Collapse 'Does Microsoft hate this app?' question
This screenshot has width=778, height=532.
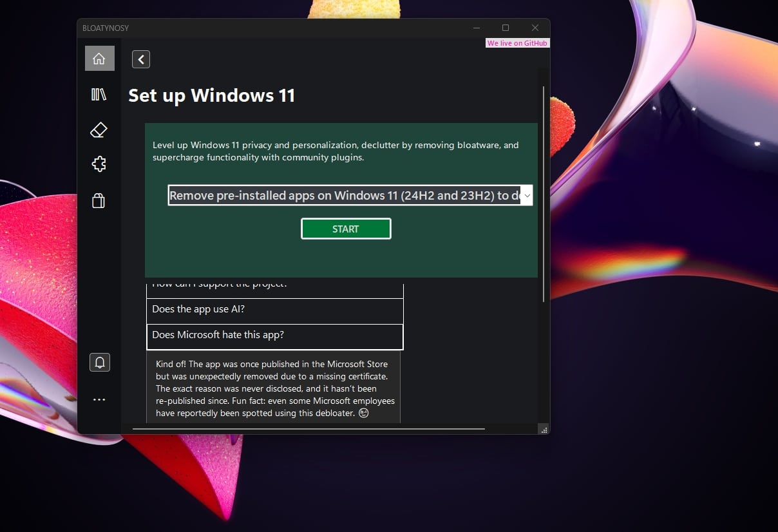[275, 336]
